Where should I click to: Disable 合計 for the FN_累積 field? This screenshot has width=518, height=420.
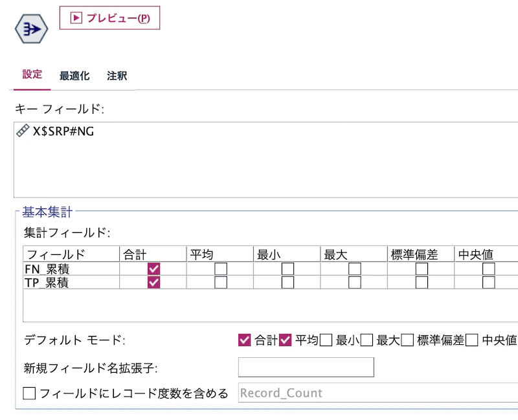coord(155,267)
